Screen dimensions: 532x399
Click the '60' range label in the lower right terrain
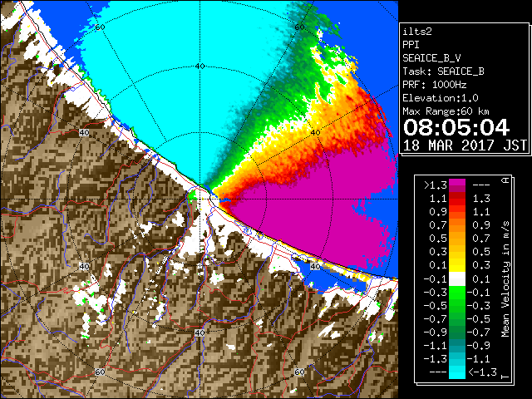pos(299,372)
